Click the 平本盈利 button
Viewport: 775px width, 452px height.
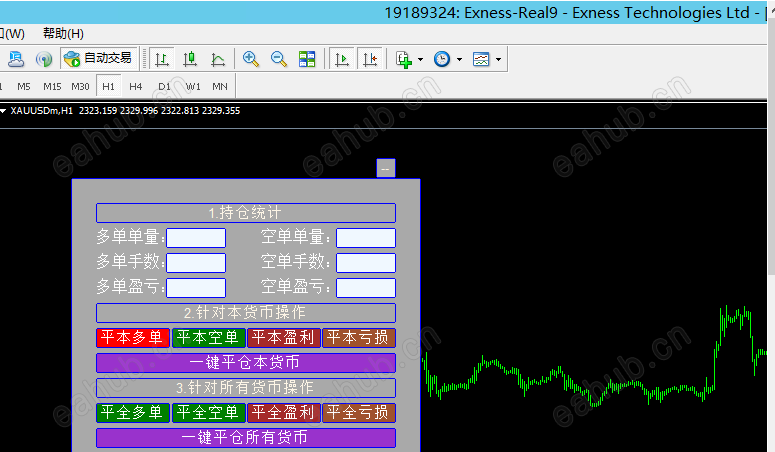click(x=284, y=338)
